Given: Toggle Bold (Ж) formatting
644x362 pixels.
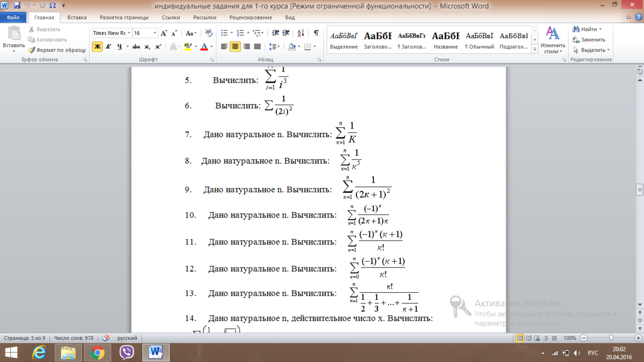Looking at the screenshot, I should 97,47.
